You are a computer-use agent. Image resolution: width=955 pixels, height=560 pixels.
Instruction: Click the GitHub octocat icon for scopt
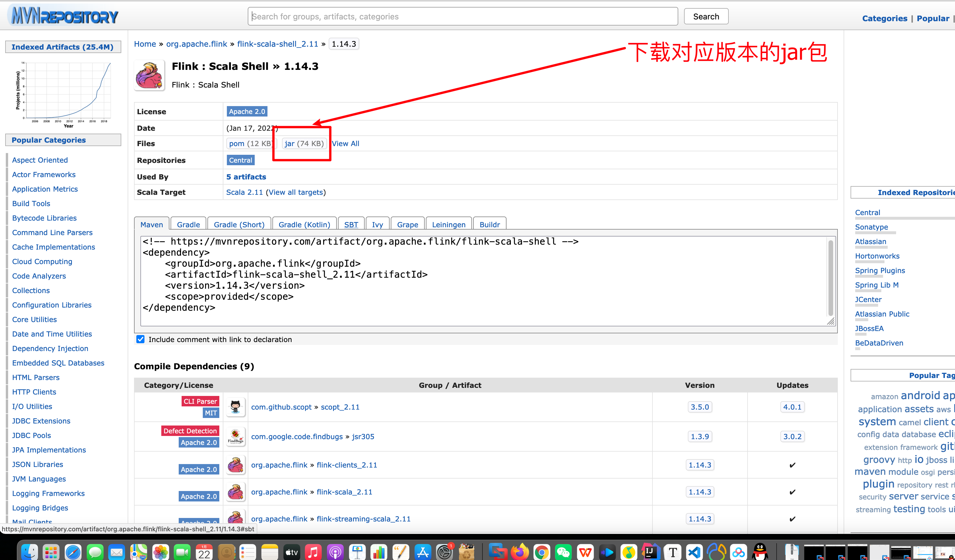tap(235, 407)
